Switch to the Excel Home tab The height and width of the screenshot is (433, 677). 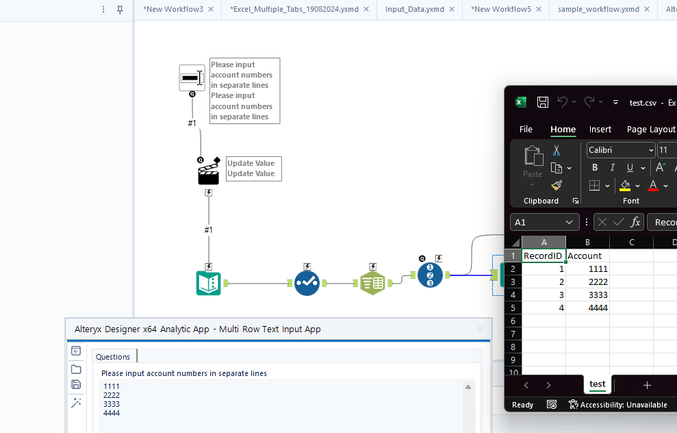(563, 129)
